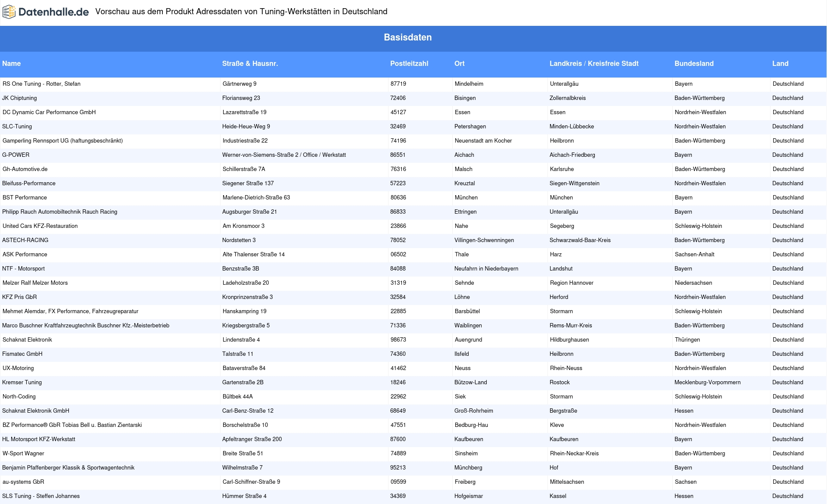The height and width of the screenshot is (504, 827).
Task: Click Gamperling Rennsport UG entry
Action: 62,141
